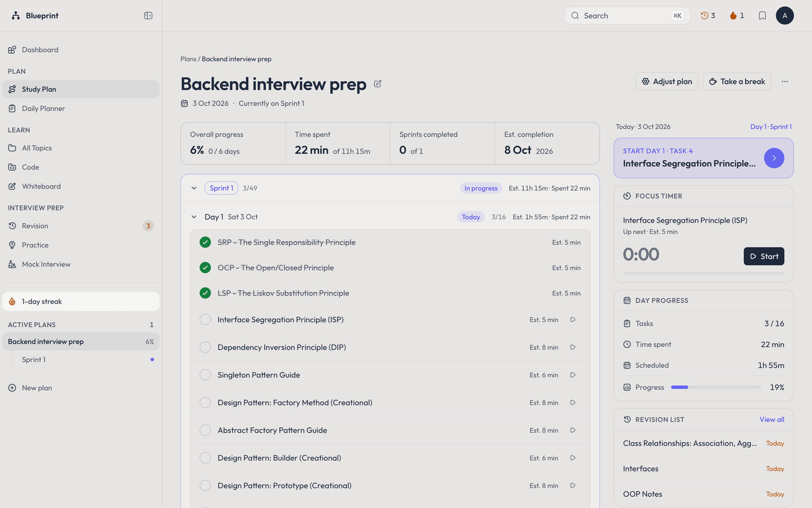Play the Builder pattern task
This screenshot has height=508, width=812.
click(x=573, y=458)
